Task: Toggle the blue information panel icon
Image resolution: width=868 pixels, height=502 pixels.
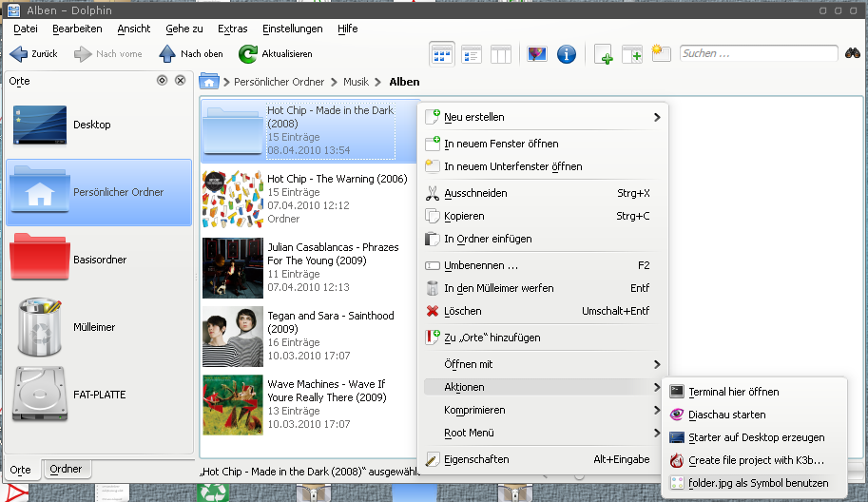Action: tap(567, 54)
